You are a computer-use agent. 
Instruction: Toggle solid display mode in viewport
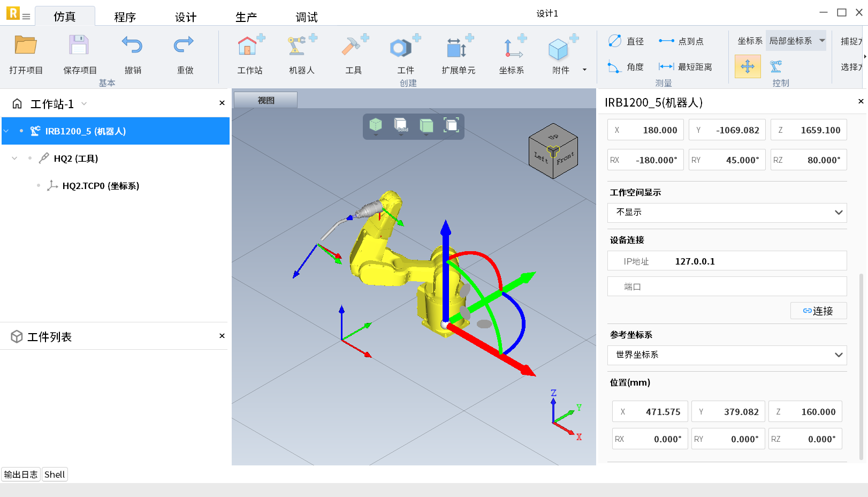coord(401,126)
